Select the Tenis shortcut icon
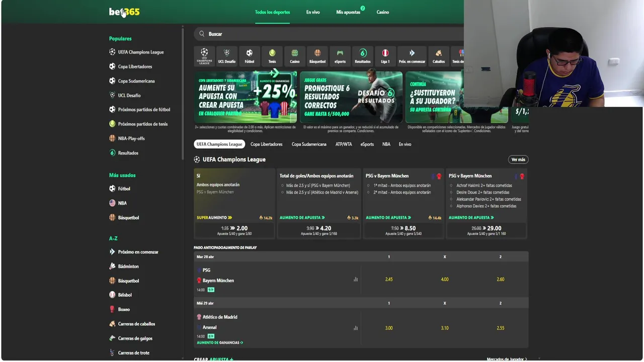Screen dimensions: 644x362 click(x=272, y=56)
